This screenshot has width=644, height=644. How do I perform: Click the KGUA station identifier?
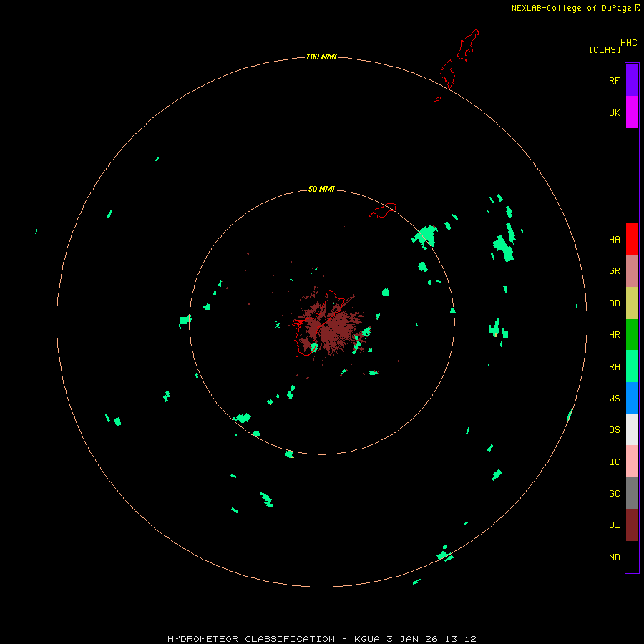click(x=367, y=639)
